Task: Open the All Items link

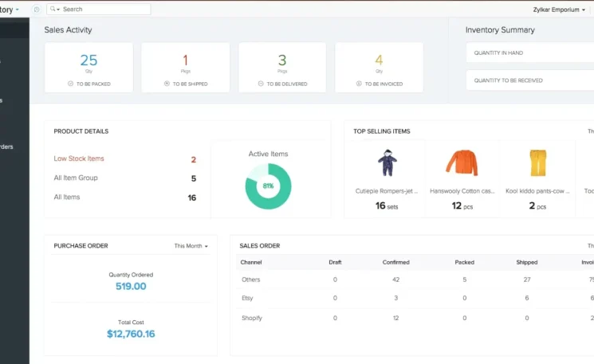Action: [x=67, y=198]
